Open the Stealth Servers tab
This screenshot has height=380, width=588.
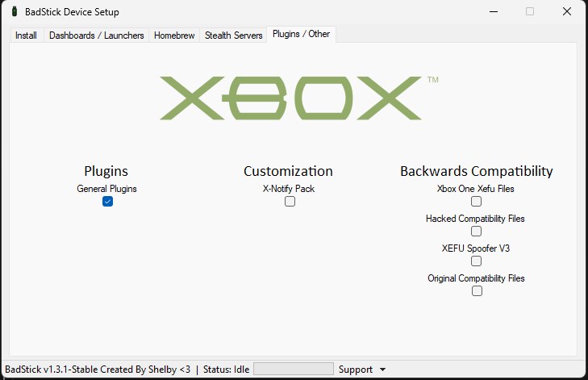pyautogui.click(x=234, y=35)
